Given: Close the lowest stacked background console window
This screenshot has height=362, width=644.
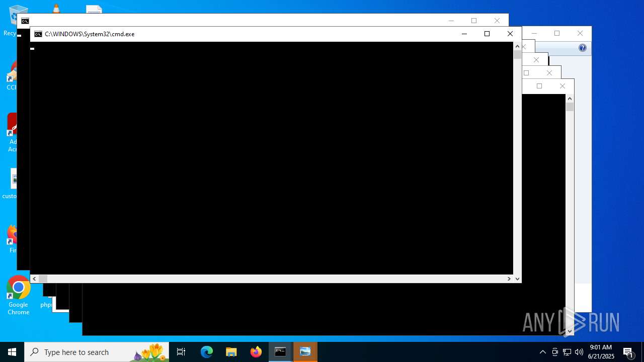Looking at the screenshot, I should click(562, 86).
